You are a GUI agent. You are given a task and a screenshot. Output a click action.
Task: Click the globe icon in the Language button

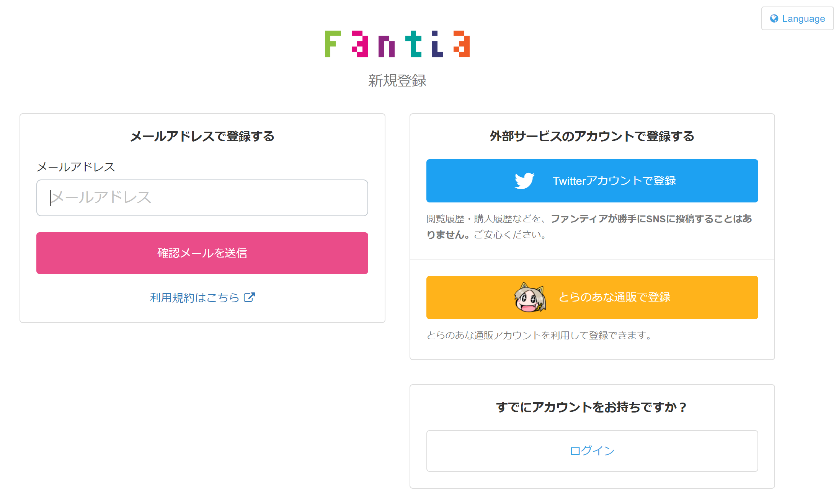point(774,18)
